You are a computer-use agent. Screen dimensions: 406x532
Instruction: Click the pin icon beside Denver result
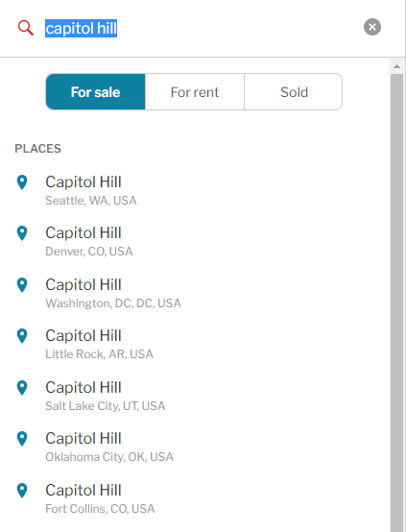(x=22, y=233)
